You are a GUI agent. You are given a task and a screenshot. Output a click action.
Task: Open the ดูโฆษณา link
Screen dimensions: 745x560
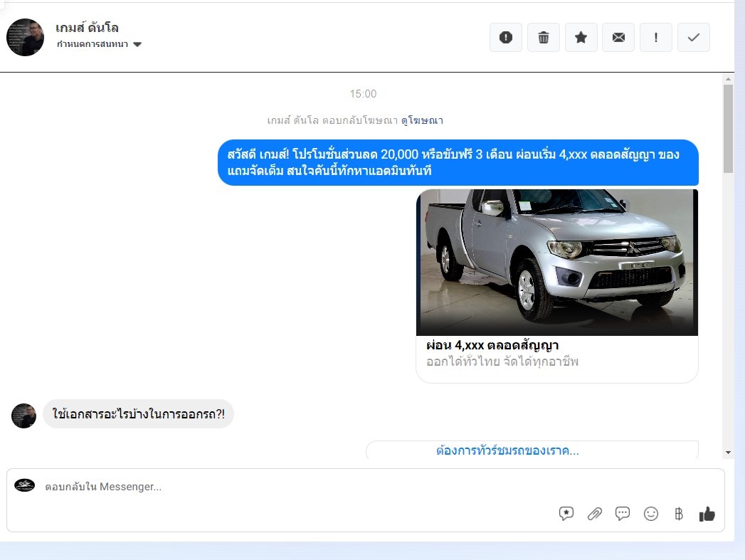(422, 120)
